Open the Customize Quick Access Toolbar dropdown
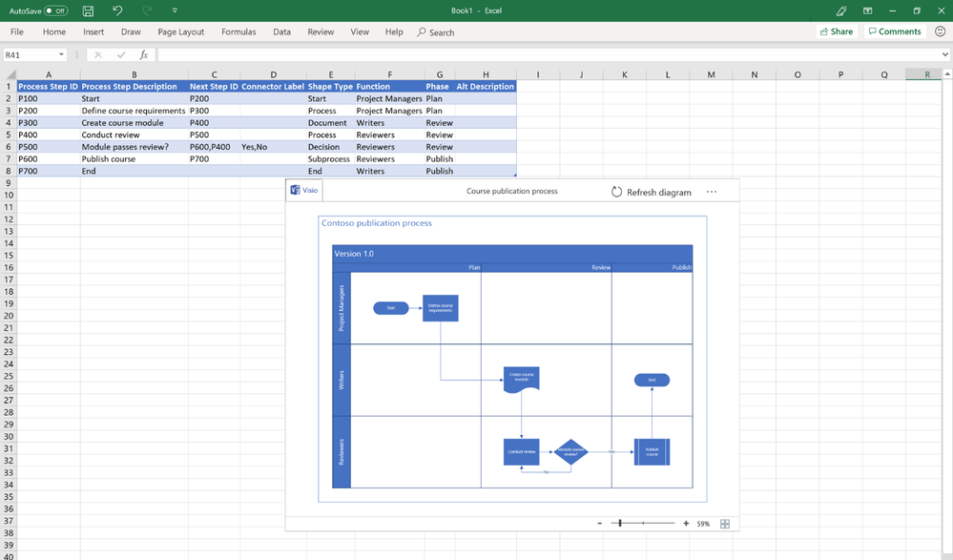 (x=175, y=10)
